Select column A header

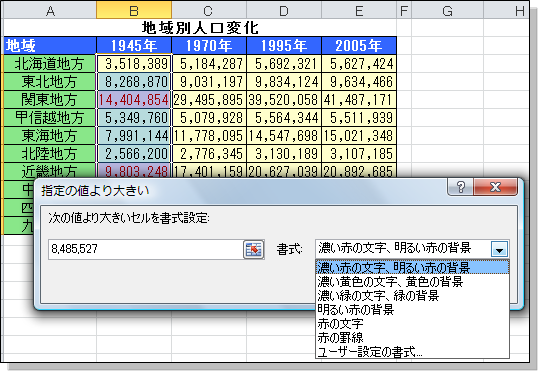tap(50, 10)
